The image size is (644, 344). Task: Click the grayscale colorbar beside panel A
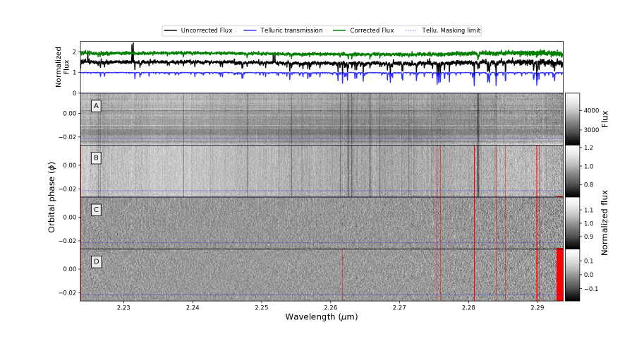572,119
